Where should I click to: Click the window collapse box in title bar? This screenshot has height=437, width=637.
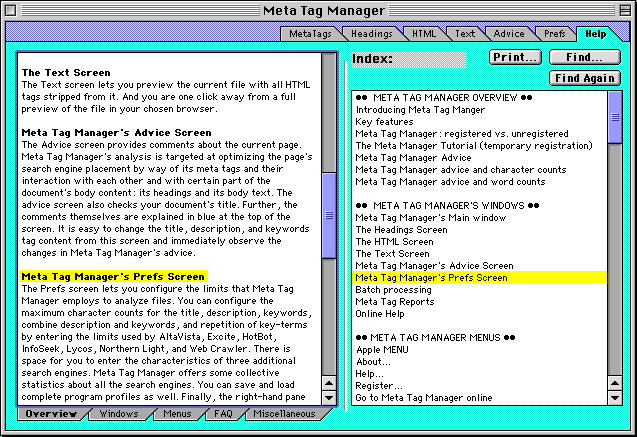(626, 10)
